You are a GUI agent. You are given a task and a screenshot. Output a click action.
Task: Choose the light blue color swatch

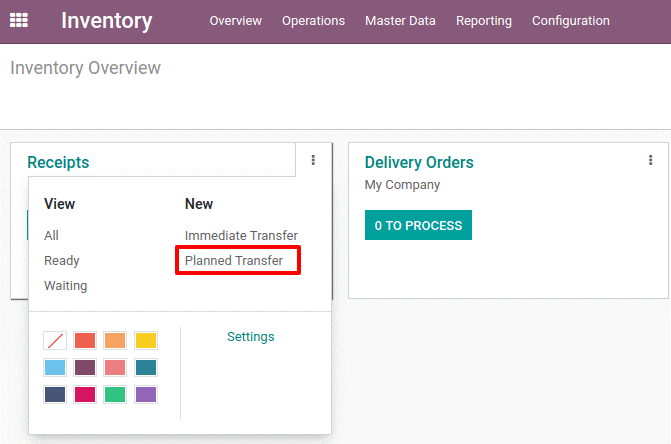[55, 367]
